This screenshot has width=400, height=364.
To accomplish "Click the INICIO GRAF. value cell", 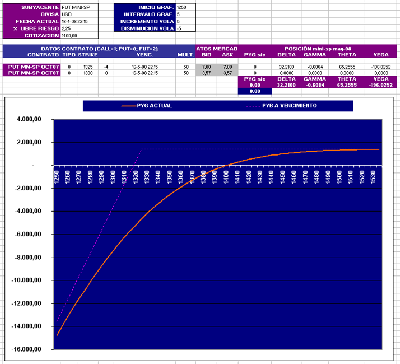I will click(186, 7).
